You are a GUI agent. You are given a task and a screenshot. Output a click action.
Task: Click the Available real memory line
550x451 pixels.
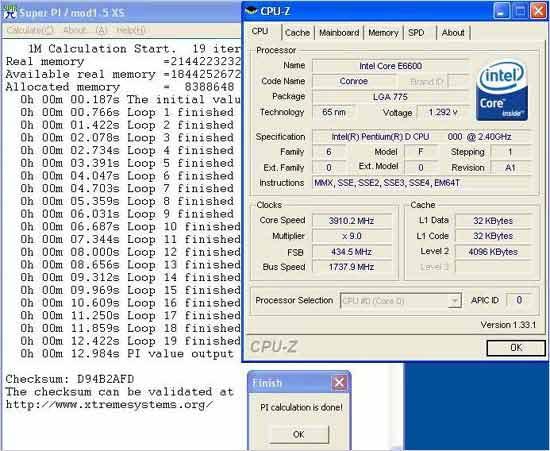click(x=123, y=74)
